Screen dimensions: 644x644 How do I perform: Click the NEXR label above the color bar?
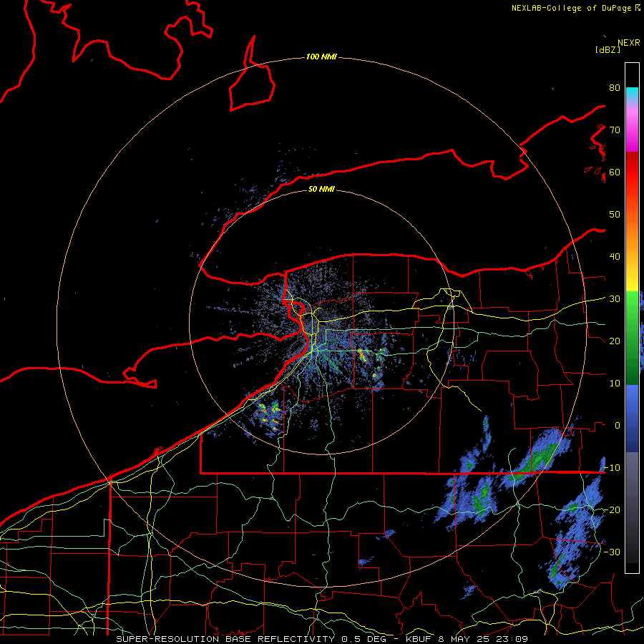629,43
